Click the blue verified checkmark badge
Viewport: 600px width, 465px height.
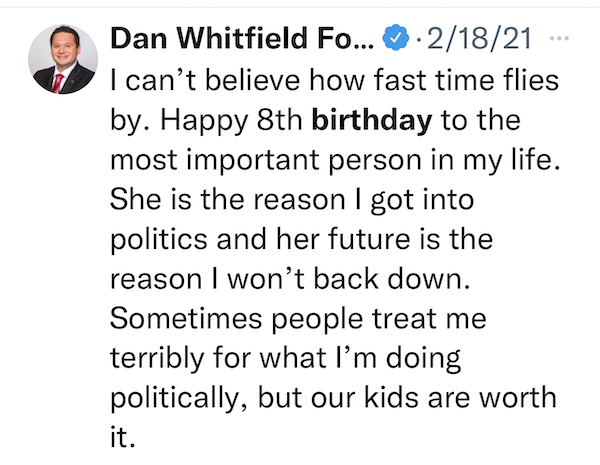pos(396,38)
